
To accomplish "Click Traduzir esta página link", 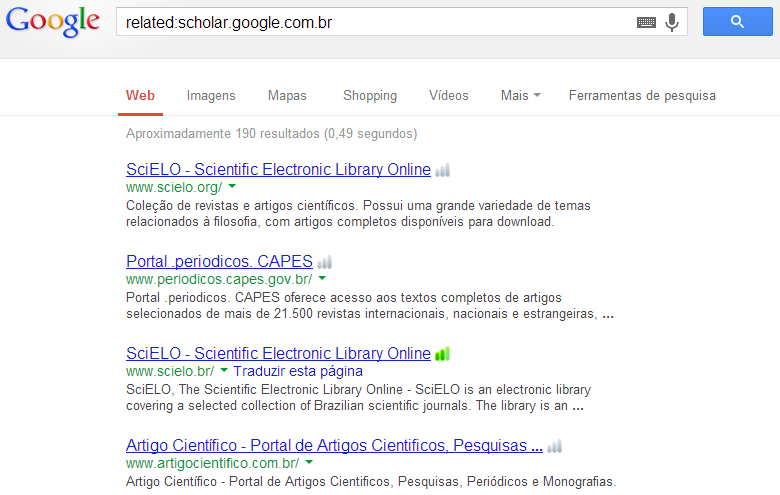I will 298,371.
